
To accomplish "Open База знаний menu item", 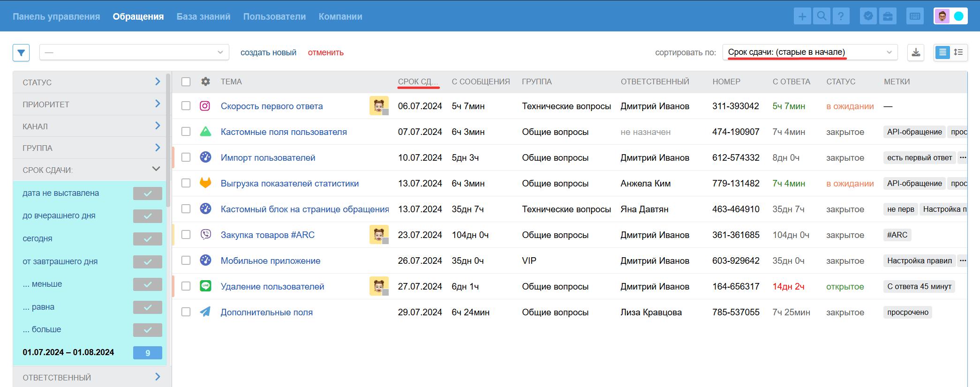I will tap(204, 16).
